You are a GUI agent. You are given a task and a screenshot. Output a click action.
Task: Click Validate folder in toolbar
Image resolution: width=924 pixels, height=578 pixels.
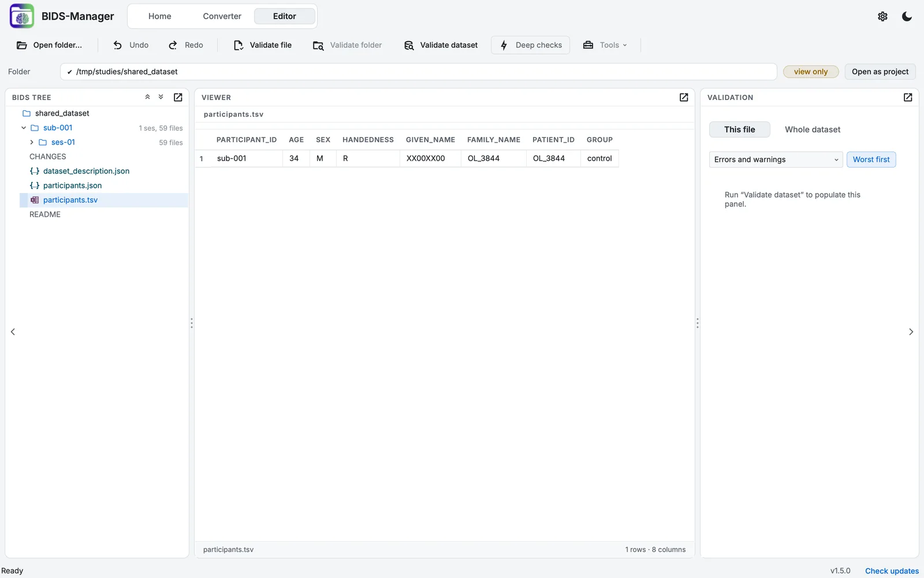click(348, 45)
